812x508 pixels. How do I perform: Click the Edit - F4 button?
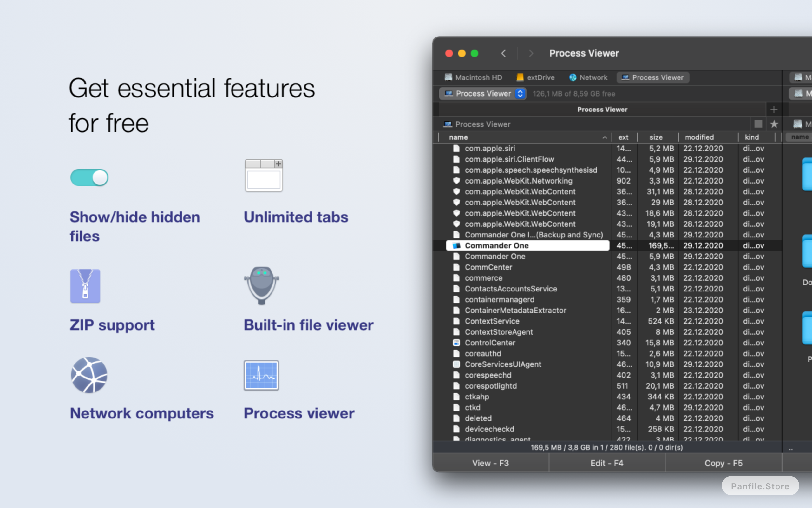pos(607,463)
